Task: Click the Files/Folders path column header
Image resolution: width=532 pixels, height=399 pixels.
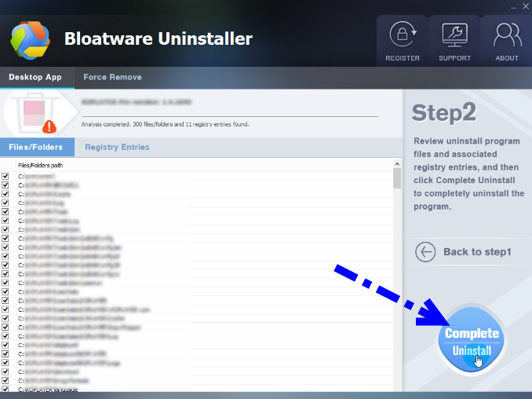Action: pyautogui.click(x=40, y=166)
